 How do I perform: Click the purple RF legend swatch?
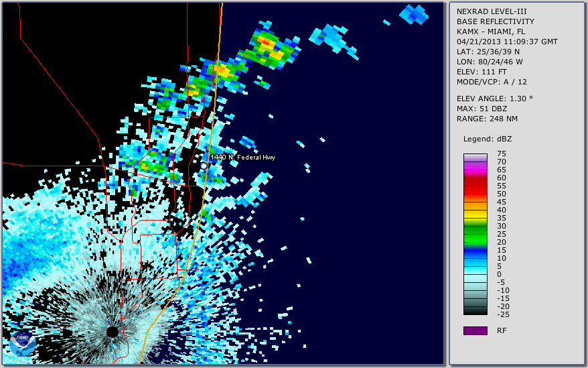475,330
